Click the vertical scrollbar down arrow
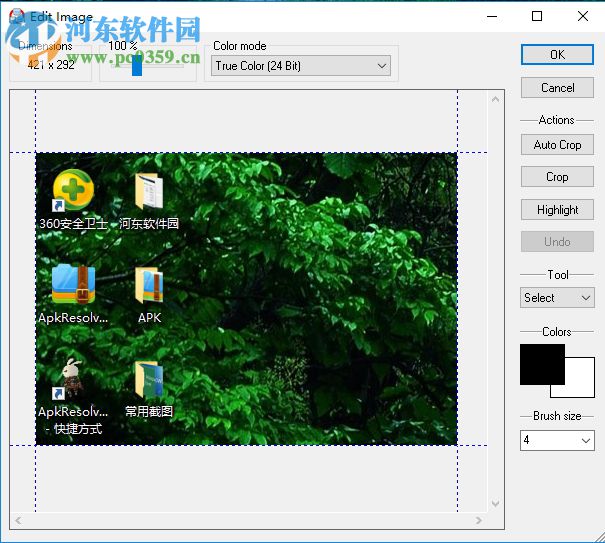Viewport: 605px width, 543px height. 496,504
